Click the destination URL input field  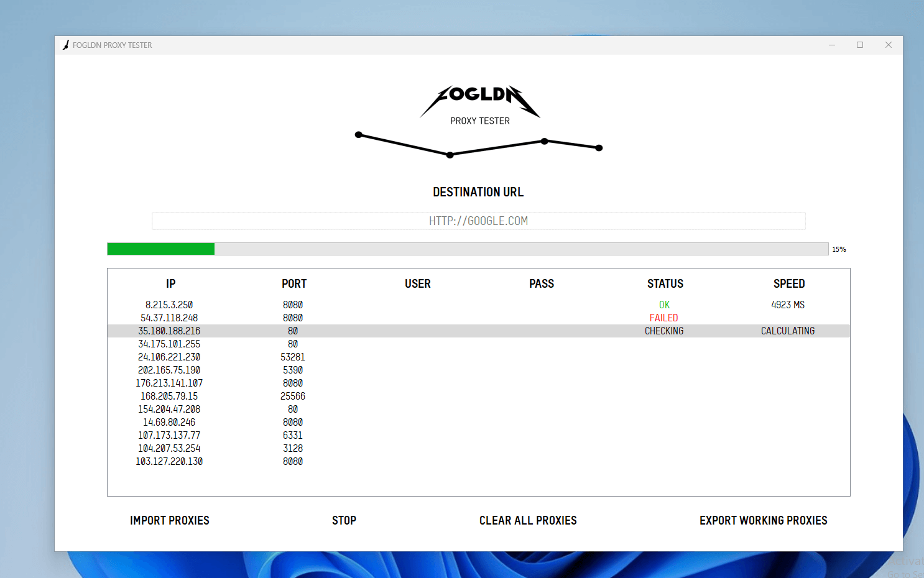(x=478, y=221)
